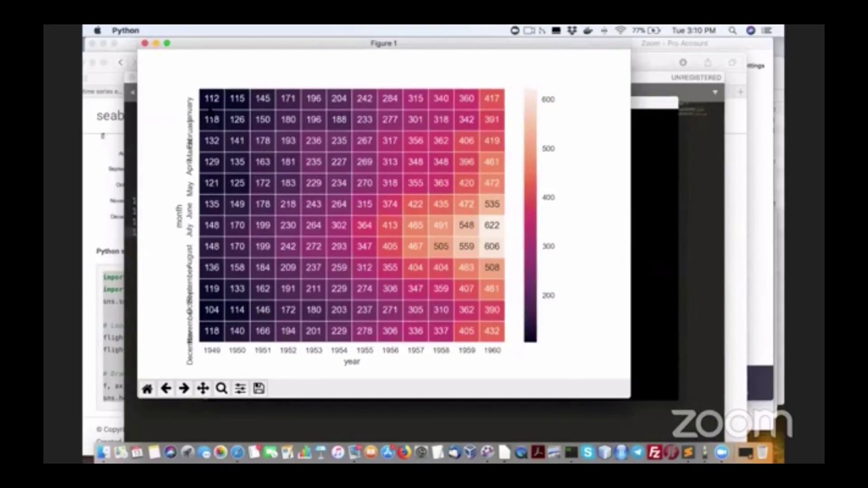
Task: Click UNREGISTERED label in the Sublime window
Action: tap(696, 78)
